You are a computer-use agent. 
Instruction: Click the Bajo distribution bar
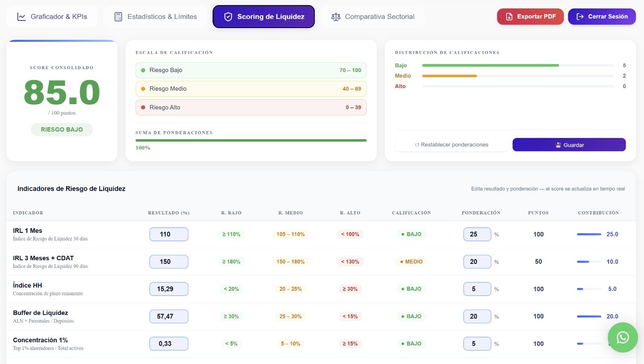[518, 65]
